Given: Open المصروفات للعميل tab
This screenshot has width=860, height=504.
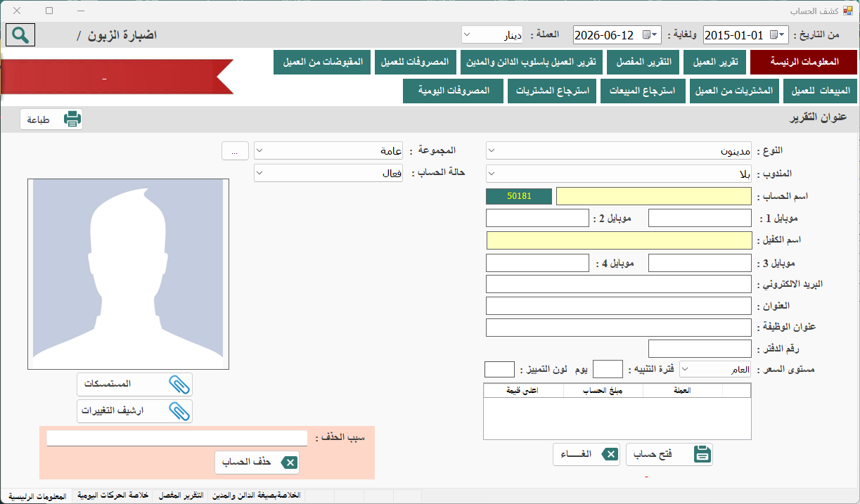Looking at the screenshot, I should 416,63.
